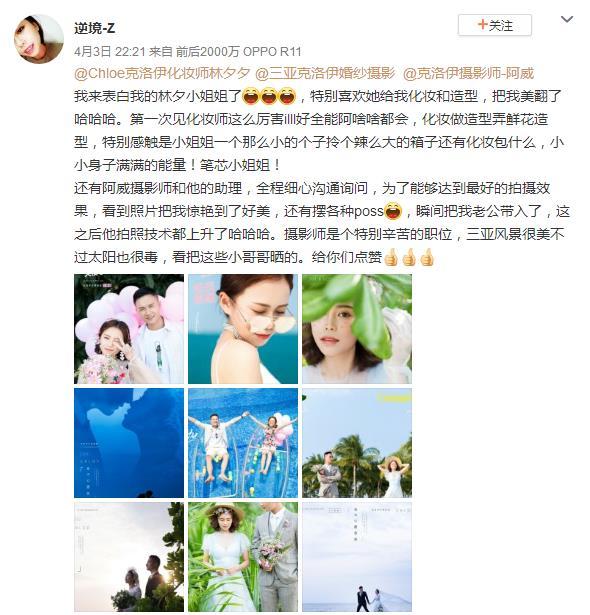This screenshot has width=590, height=615.
Task: Open the @Chloe克洛伊化妆师林夕夕 mention
Action: click(x=162, y=73)
